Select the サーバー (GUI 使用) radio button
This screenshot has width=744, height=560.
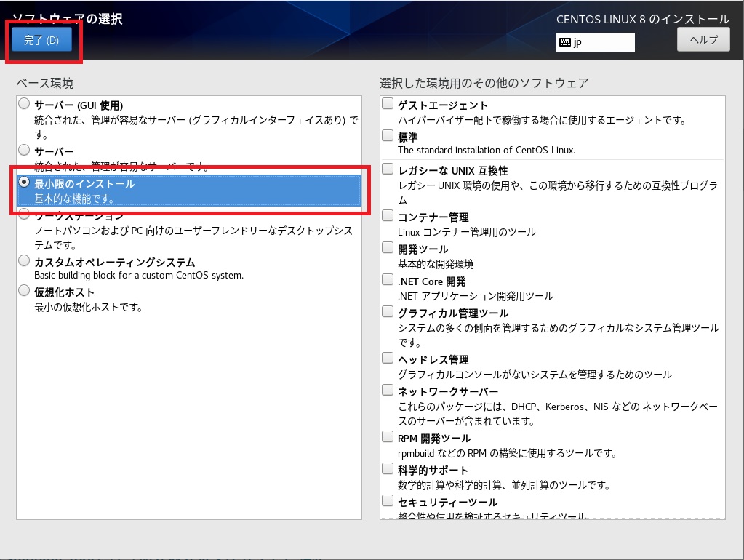(24, 103)
